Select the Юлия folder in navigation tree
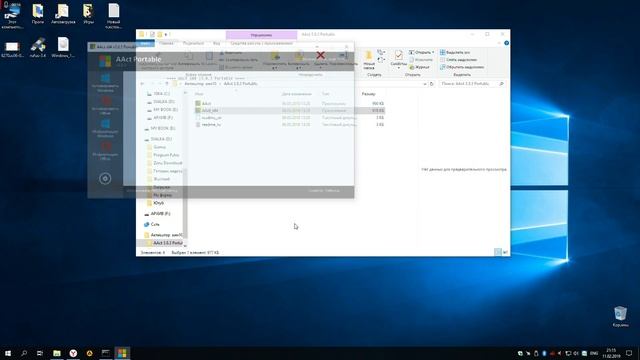 [158, 203]
